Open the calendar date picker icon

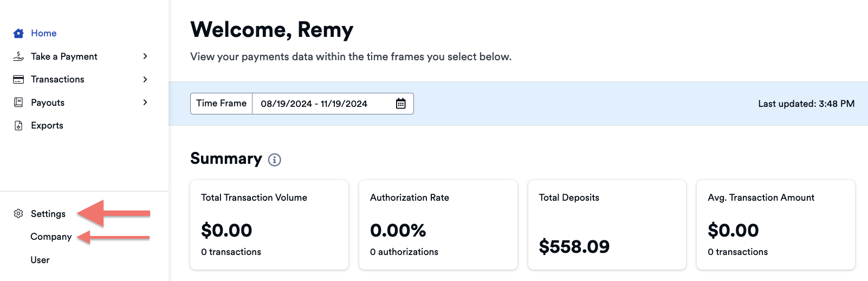point(400,104)
